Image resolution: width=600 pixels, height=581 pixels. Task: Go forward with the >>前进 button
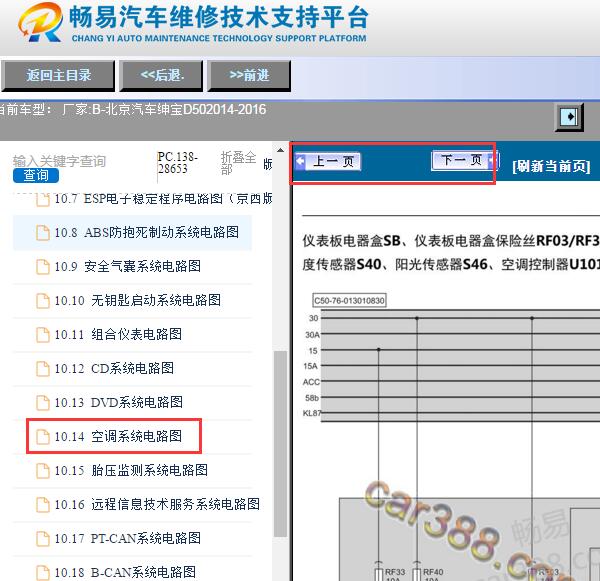click(x=249, y=75)
